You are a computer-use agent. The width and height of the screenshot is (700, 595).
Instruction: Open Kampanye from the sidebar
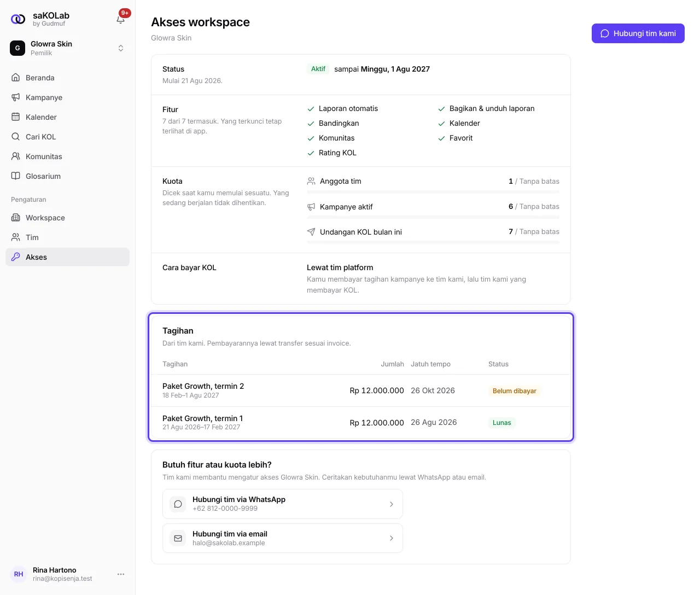68,97
